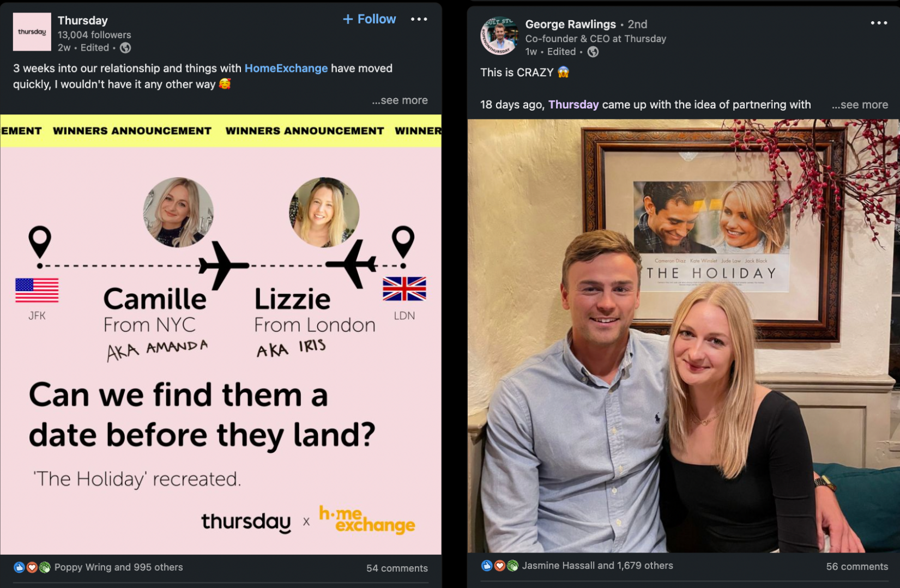900x588 pixels.
Task: Open the winners announcement post image
Action: click(x=221, y=335)
